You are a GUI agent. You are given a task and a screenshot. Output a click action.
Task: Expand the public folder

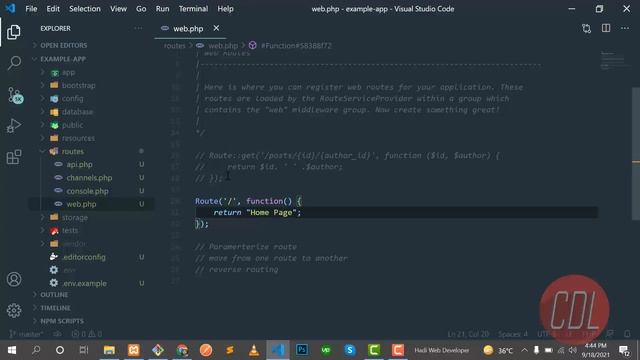pos(72,125)
